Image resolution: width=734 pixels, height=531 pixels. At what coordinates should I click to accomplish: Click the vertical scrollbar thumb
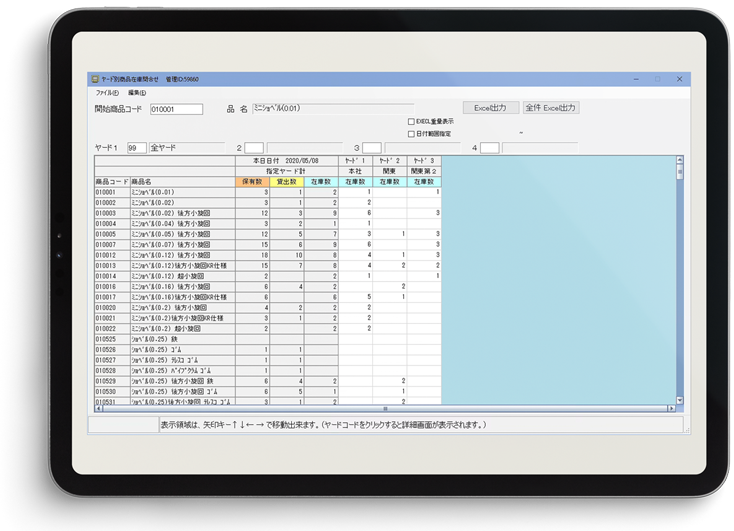680,171
